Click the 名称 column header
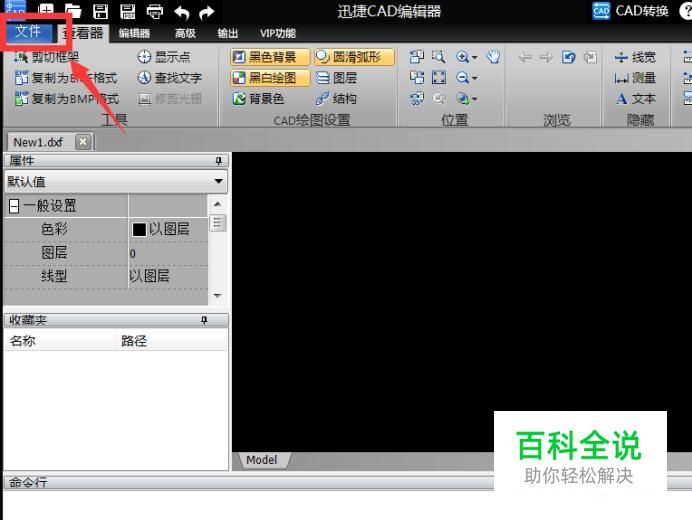This screenshot has width=692, height=520. tap(59, 340)
